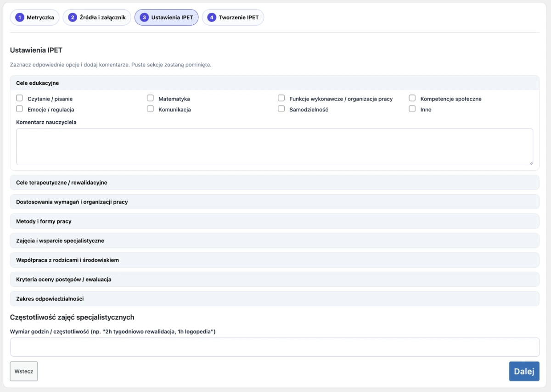
Task: Toggle the Emocje / regulacja checkbox
Action: coord(19,109)
